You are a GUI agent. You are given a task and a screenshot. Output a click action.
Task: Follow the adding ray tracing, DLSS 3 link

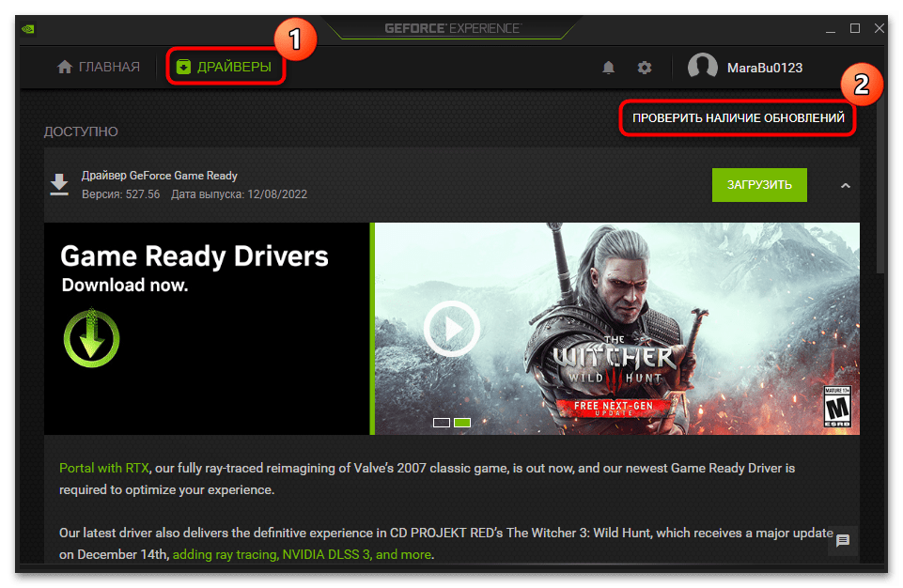[x=302, y=554]
